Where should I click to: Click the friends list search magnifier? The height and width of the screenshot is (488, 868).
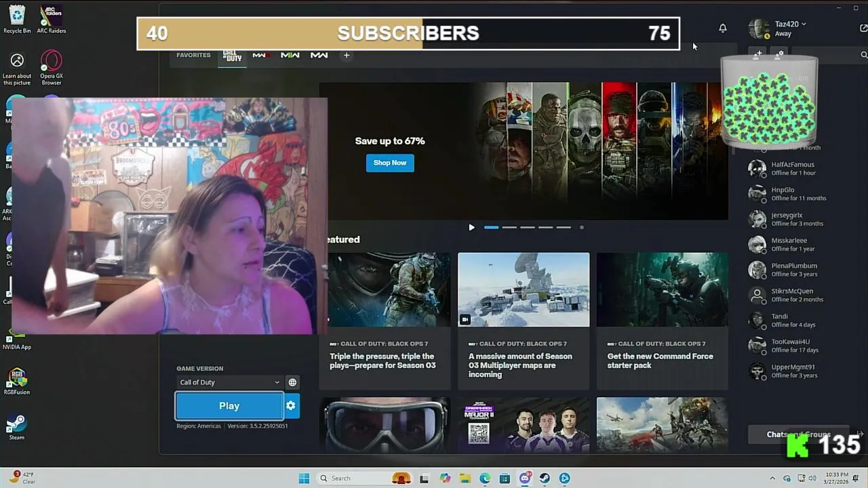[x=864, y=55]
